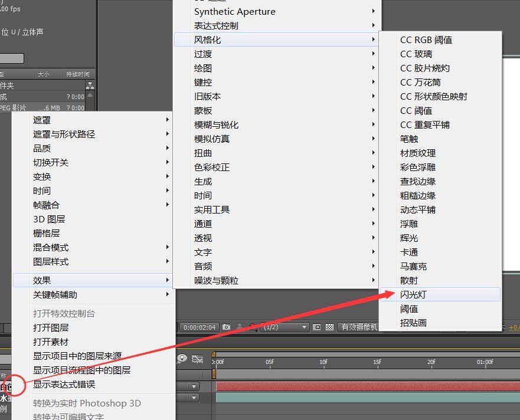The image size is (520, 420).
Task: Click 打开特效控制台 in the context menu
Action: pyautogui.click(x=65, y=314)
